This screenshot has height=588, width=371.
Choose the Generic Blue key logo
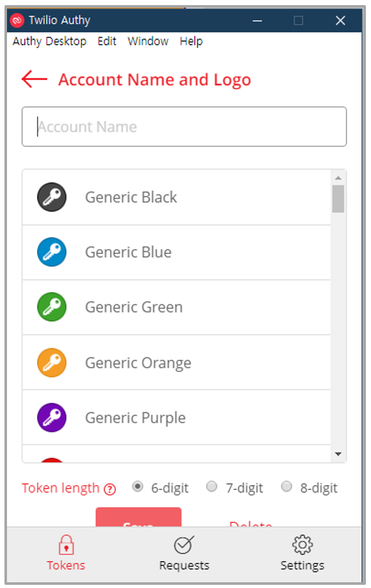click(52, 252)
